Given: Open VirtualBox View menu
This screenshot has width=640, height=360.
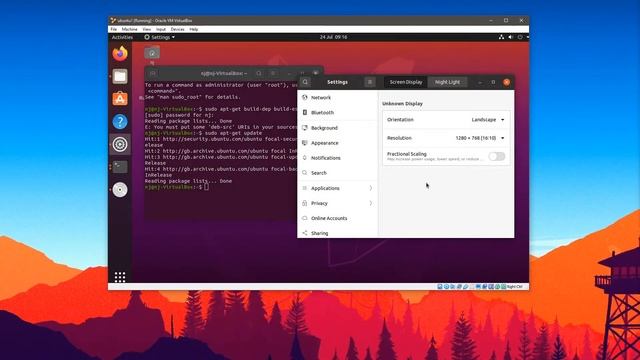Looking at the screenshot, I should click(x=147, y=29).
